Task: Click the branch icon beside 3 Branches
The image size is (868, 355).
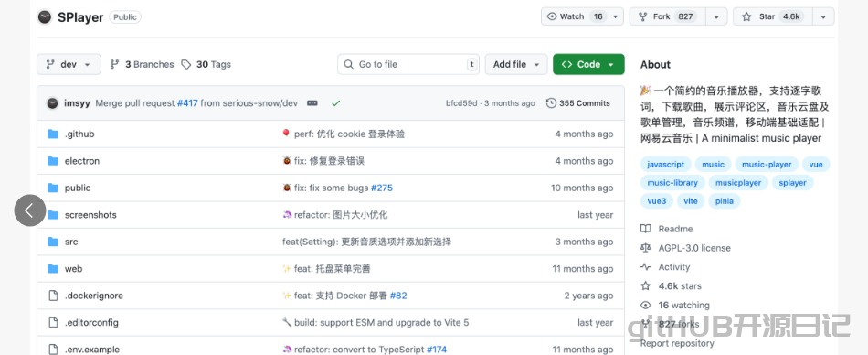Action: pos(114,64)
